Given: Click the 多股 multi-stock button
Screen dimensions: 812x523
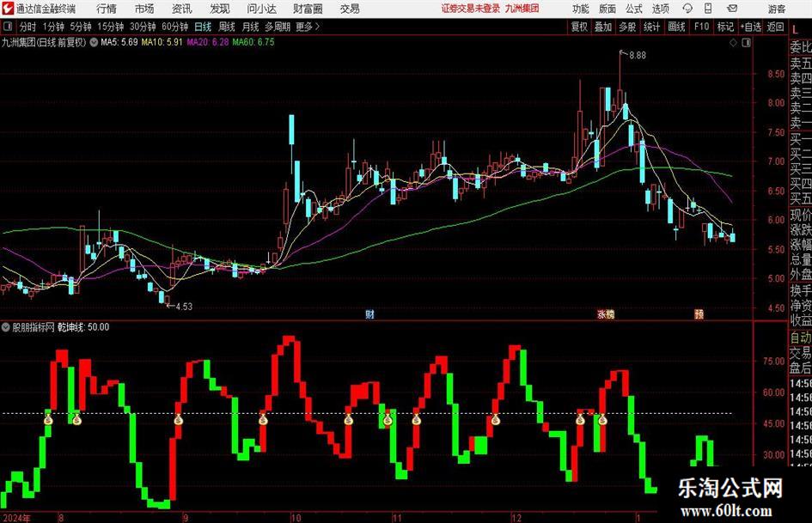Looking at the screenshot, I should tap(627, 27).
